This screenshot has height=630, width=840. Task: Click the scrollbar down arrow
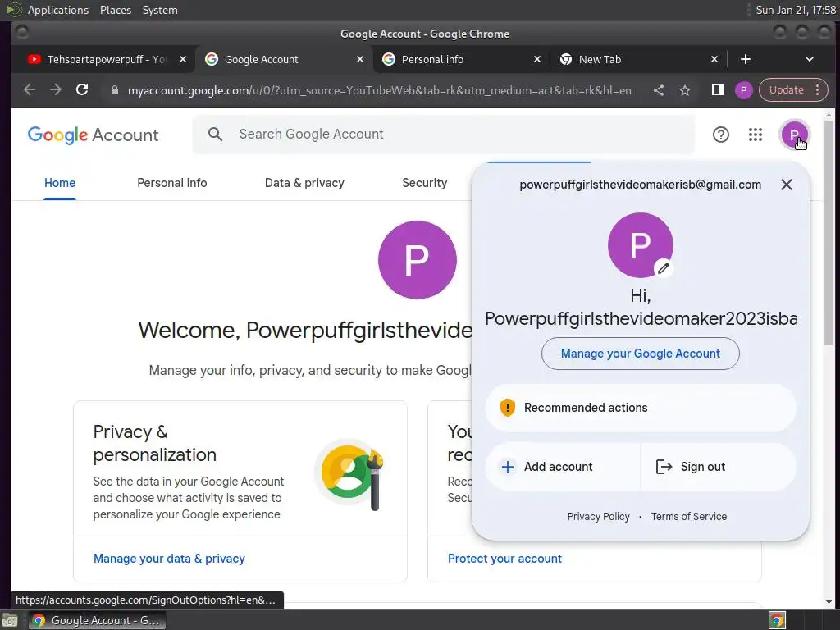[x=829, y=602]
